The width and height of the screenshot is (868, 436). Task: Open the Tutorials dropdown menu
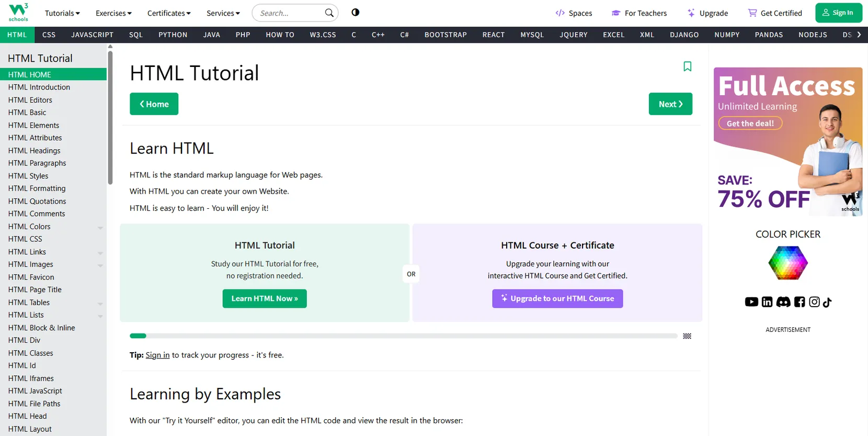pos(62,13)
